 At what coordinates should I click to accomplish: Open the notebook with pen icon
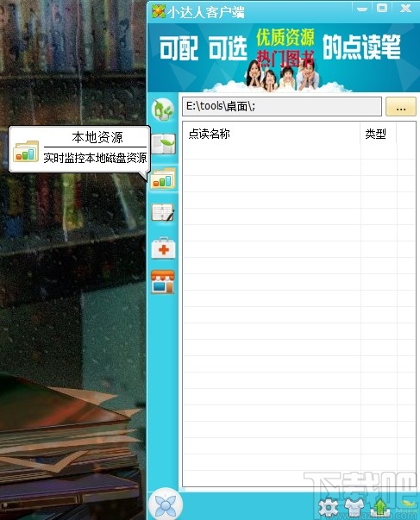click(x=163, y=213)
